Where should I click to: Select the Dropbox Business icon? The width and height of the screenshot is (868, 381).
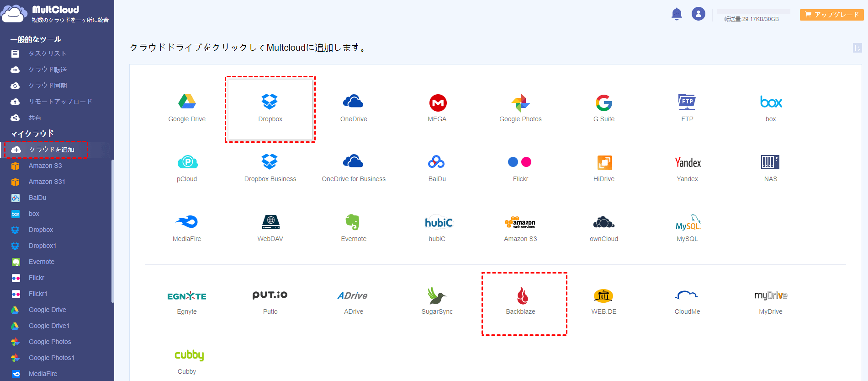270,161
